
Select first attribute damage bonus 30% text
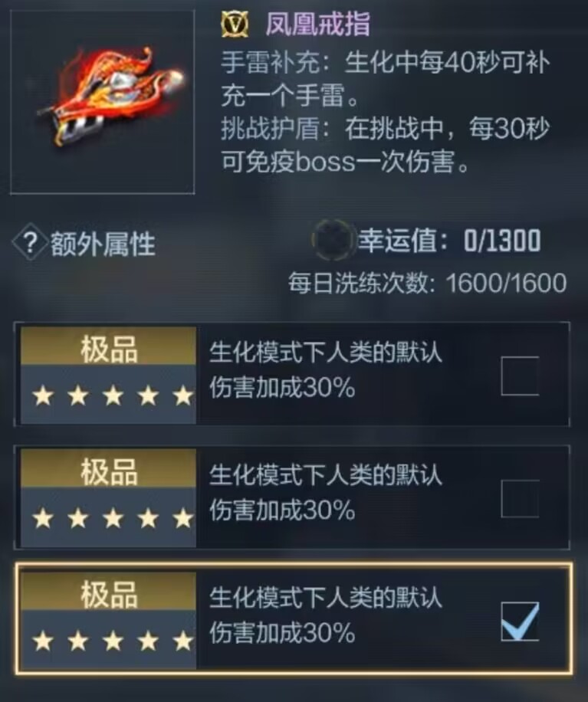(x=326, y=370)
